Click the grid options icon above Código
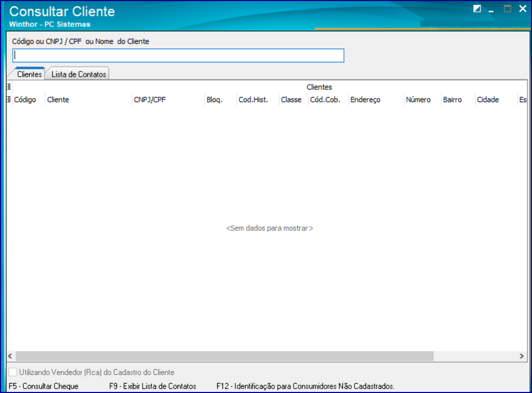Image resolution: width=532 pixels, height=393 pixels. 8,86
